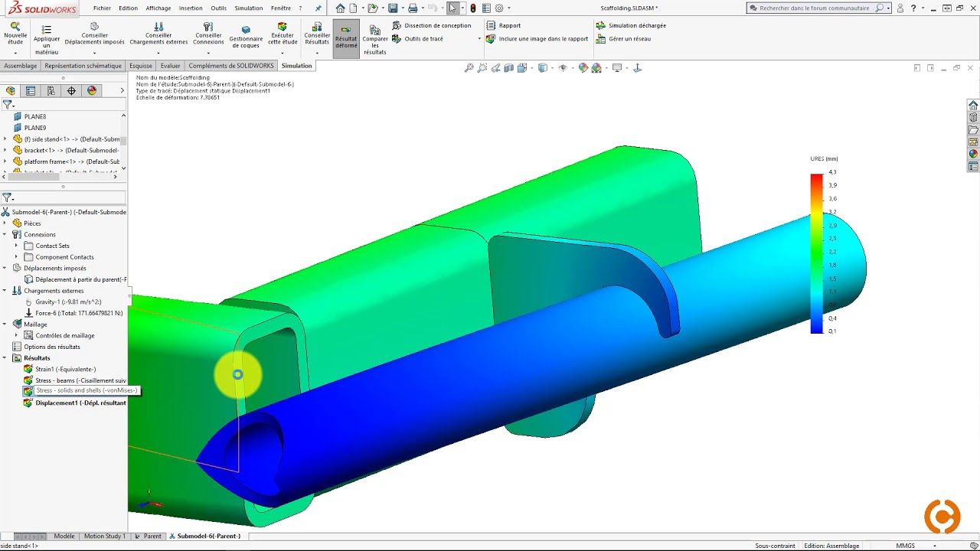The image size is (980, 551).
Task: Click PropertyManager tab icon
Action: [x=31, y=90]
